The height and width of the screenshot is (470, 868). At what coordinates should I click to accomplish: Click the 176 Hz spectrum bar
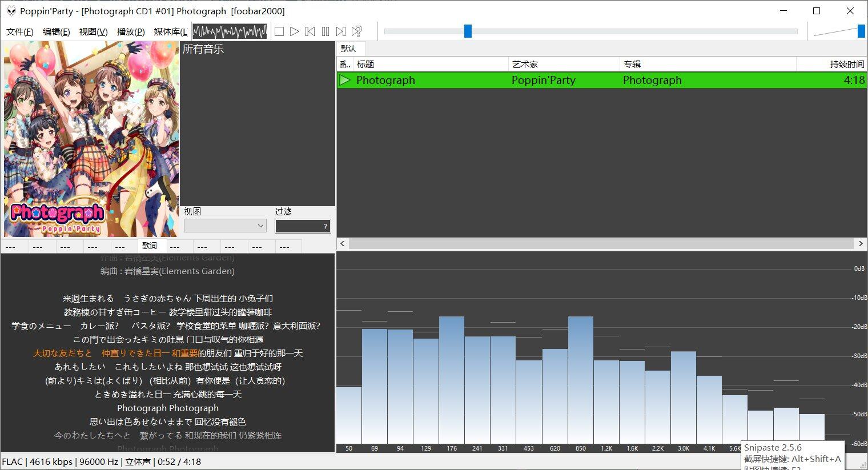[x=452, y=380]
